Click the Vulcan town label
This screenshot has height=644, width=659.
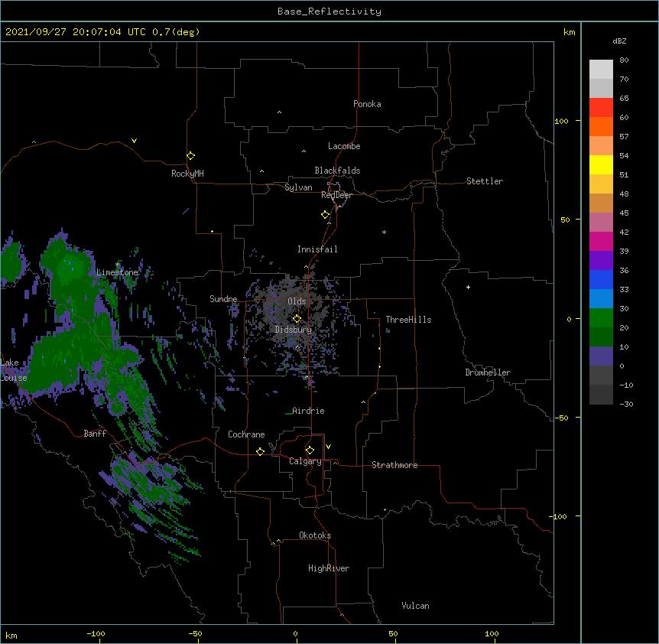415,606
